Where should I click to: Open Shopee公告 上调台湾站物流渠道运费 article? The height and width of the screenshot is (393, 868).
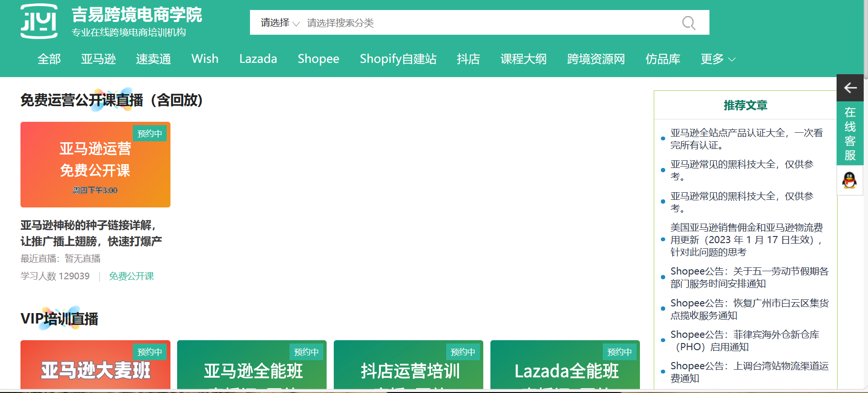[749, 372]
